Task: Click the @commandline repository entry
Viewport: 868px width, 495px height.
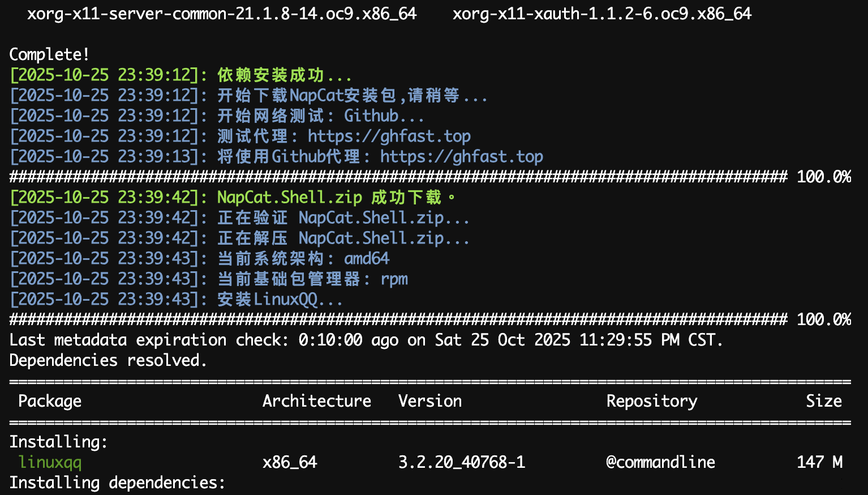Action: coord(660,462)
